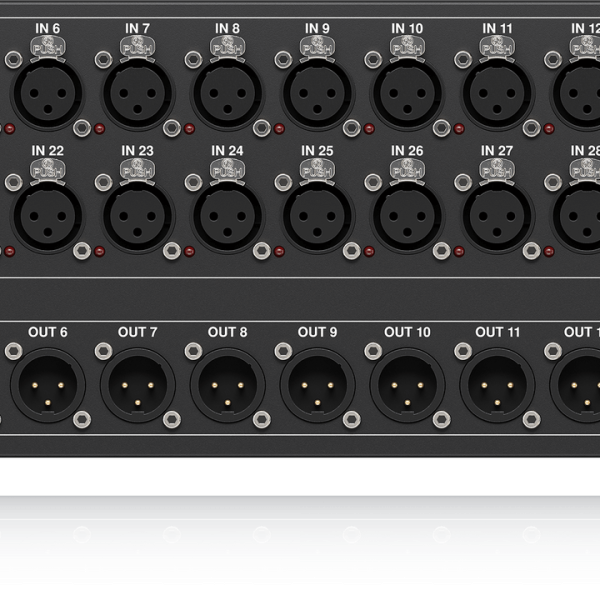
Task: Push the release latch on IN 26
Action: point(408,170)
